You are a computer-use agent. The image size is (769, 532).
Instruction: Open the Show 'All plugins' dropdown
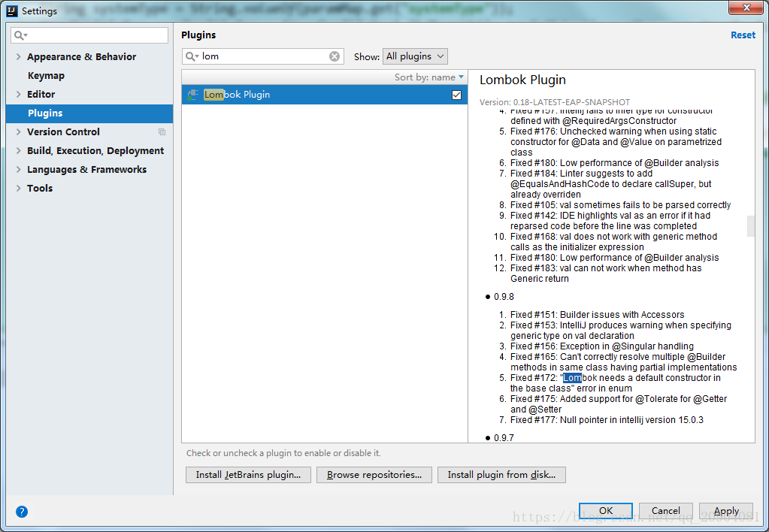click(415, 56)
